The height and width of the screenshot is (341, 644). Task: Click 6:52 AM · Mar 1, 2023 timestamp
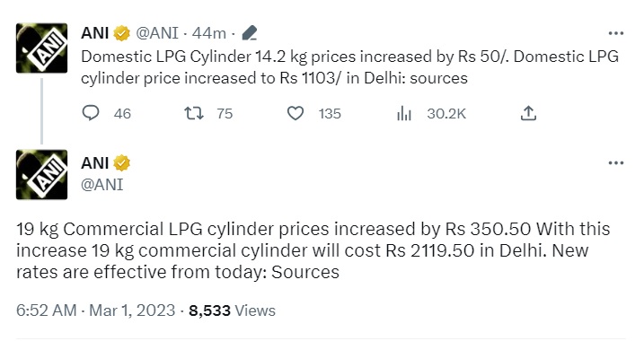point(96,310)
